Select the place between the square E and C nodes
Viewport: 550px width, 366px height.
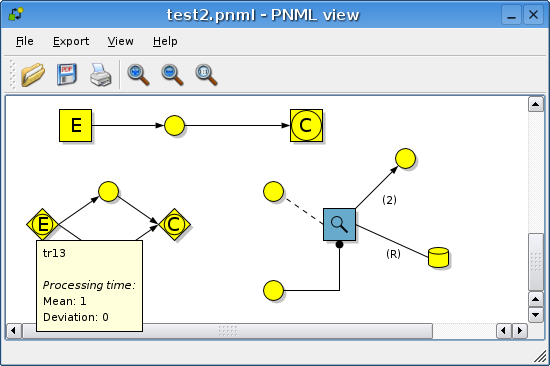point(174,125)
